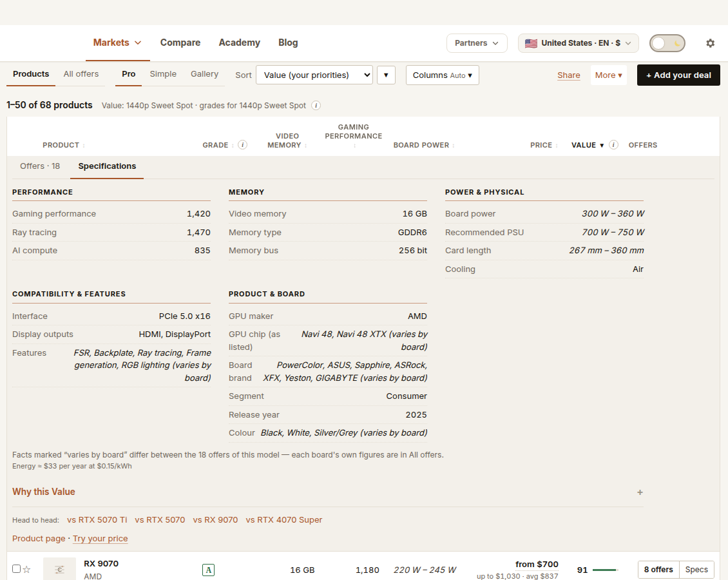Open the Columns Auto dropdown

(x=443, y=75)
